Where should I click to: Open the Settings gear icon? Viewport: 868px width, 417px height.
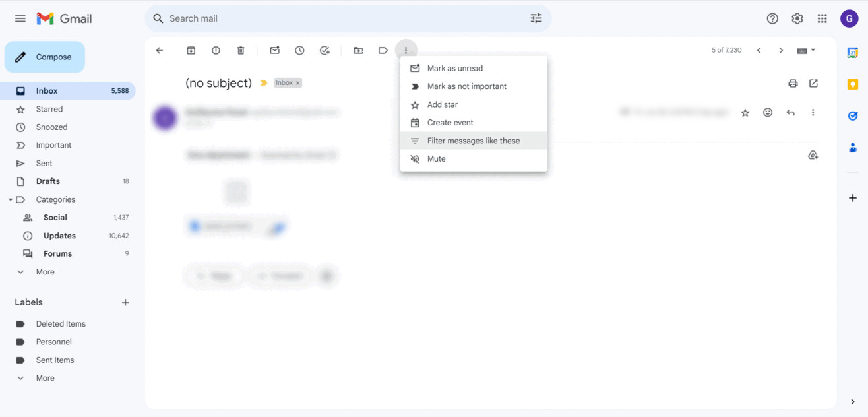[797, 18]
